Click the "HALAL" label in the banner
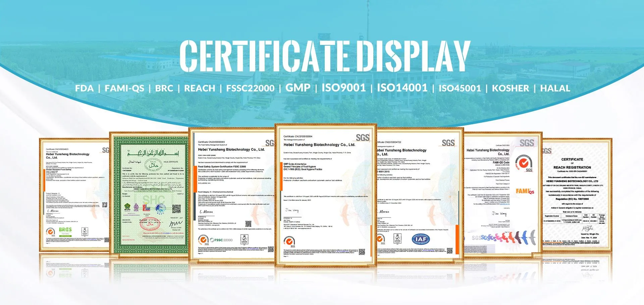 (x=555, y=88)
